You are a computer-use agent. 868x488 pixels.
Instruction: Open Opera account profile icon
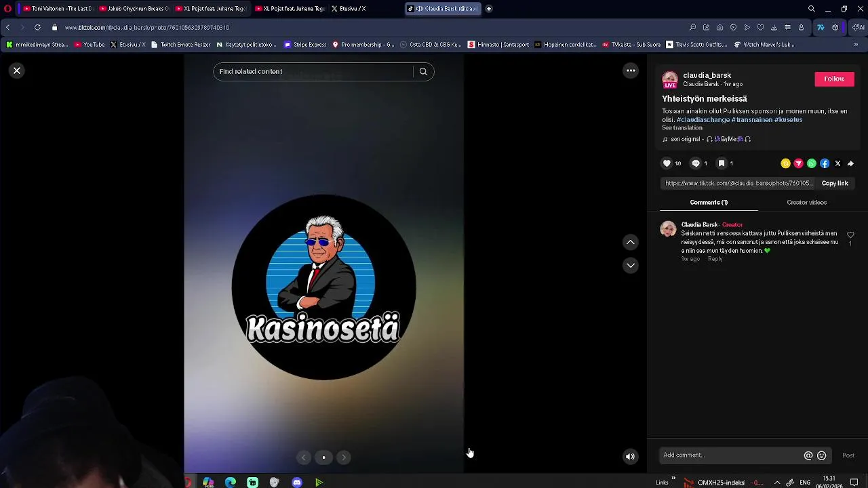[801, 28]
